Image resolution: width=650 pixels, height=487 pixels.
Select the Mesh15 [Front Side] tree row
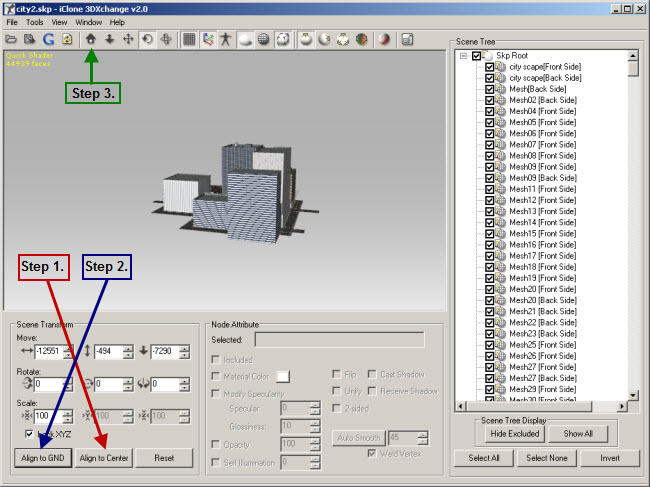click(543, 234)
